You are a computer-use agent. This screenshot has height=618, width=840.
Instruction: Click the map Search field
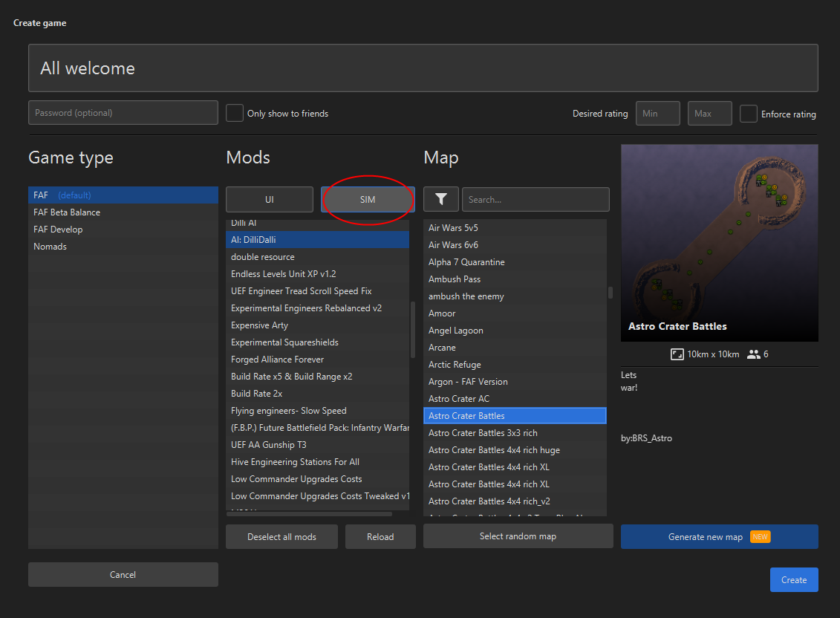pyautogui.click(x=535, y=199)
